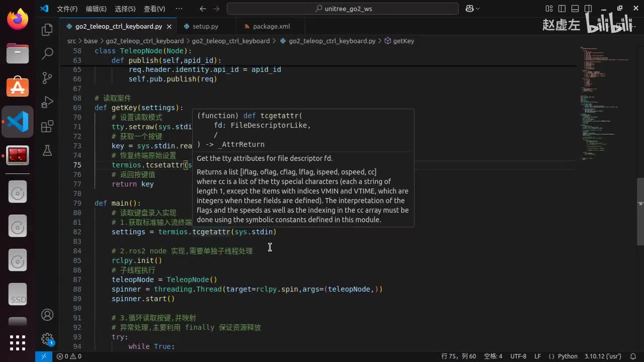
Task: Open the Run and Debug view
Action: pos(47,102)
